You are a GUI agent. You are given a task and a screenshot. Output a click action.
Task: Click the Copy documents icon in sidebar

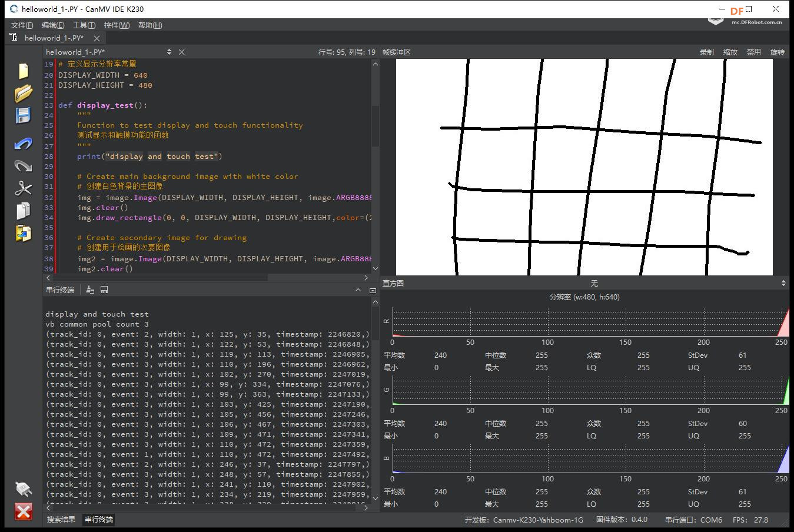pyautogui.click(x=23, y=211)
